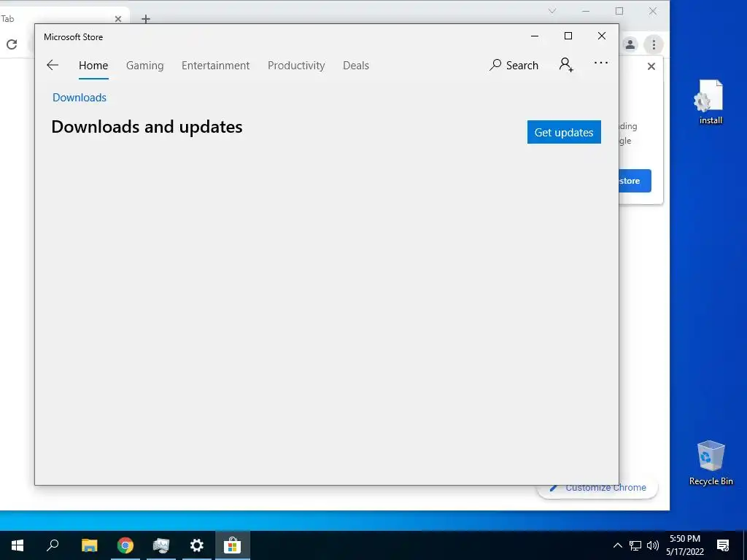747x560 pixels.
Task: Open taskbar search
Action: point(53,545)
